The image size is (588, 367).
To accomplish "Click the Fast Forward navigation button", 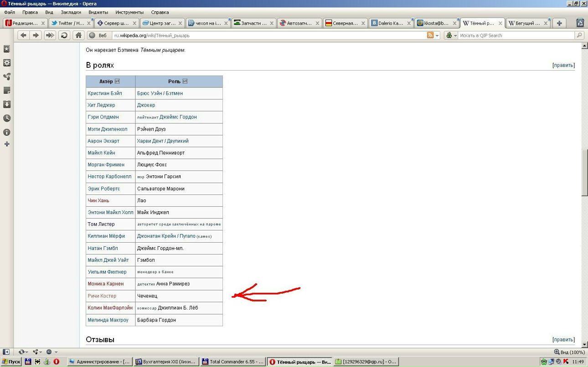I will point(50,35).
